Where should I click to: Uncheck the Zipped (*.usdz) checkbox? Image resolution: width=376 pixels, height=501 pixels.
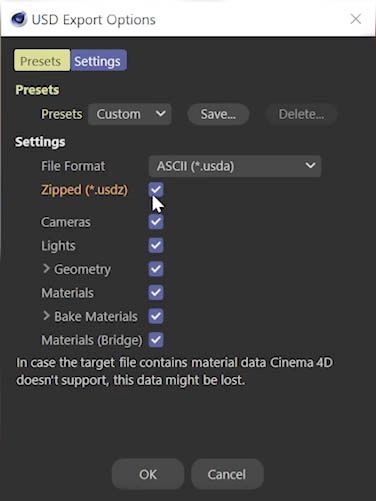tap(156, 190)
